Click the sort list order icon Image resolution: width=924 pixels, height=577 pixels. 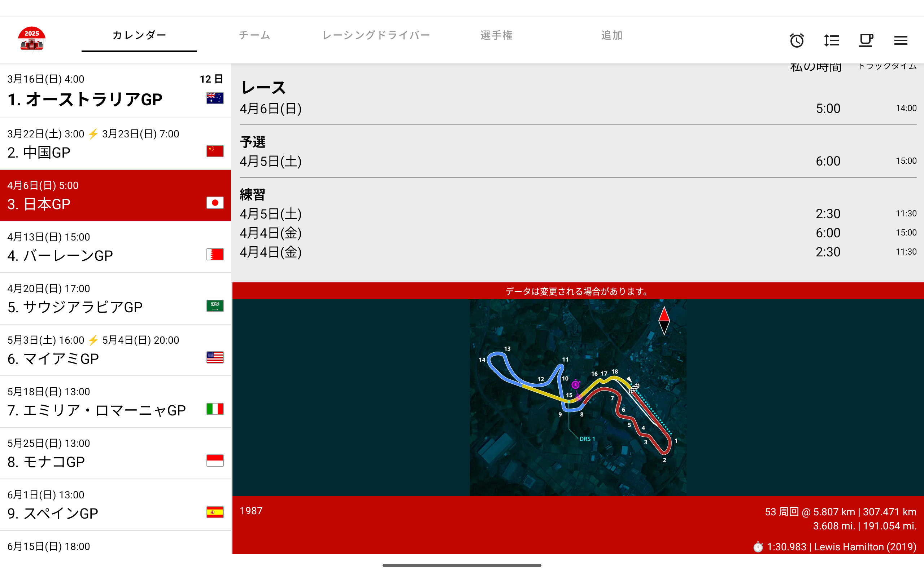tap(831, 40)
